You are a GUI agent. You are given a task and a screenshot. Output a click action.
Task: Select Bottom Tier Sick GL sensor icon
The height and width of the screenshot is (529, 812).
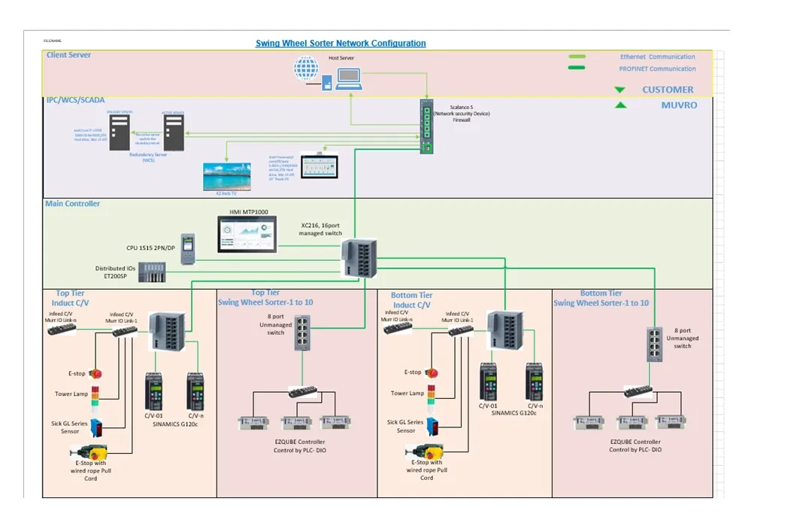pos(432,427)
